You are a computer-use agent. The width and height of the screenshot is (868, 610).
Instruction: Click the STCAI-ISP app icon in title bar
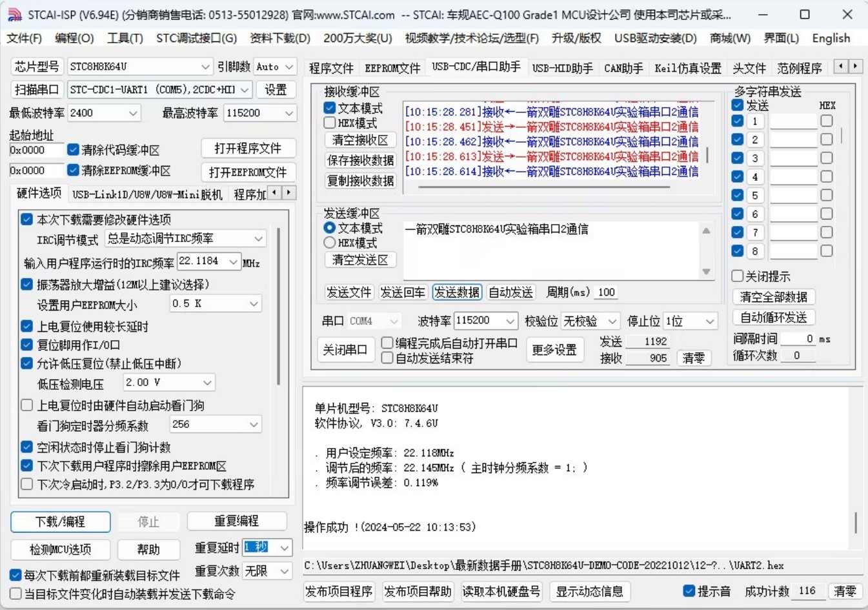pos(14,14)
